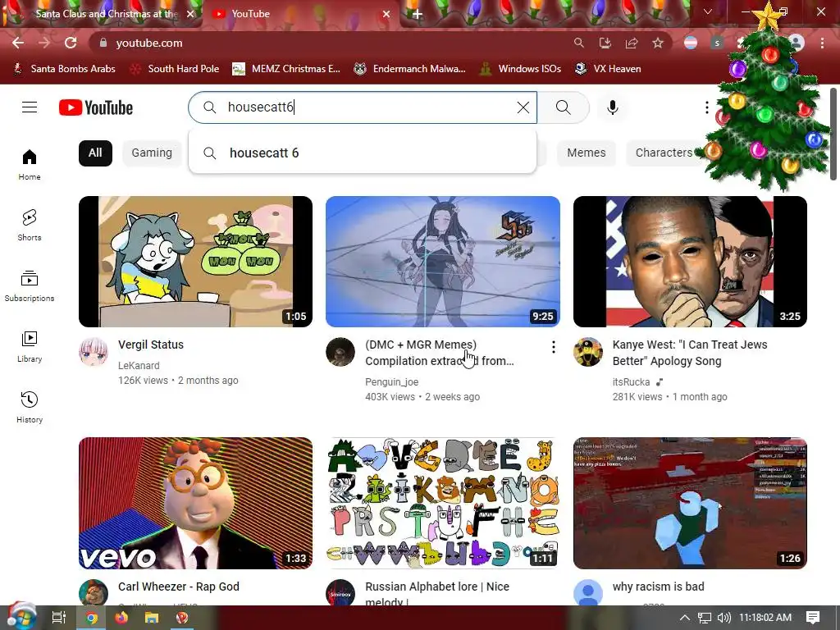Open the Endermanch Malwa... bookmark
This screenshot has height=630, width=840.
[x=410, y=69]
